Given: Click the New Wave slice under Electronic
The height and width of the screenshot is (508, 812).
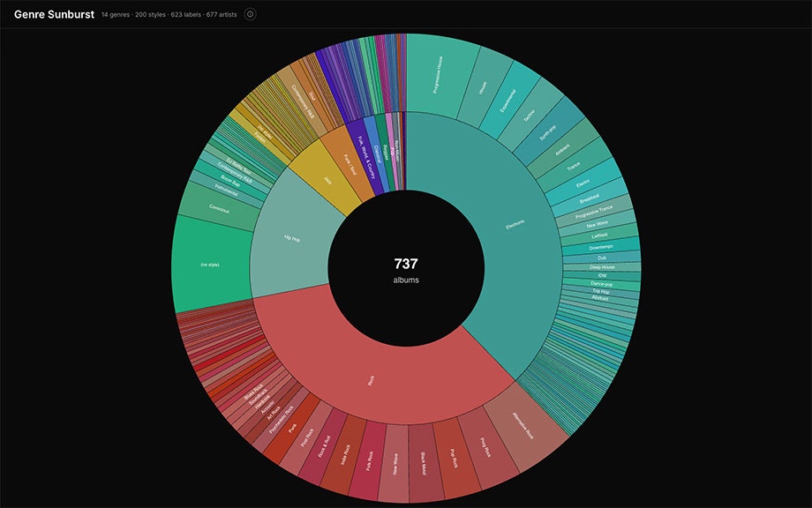Looking at the screenshot, I should [598, 224].
